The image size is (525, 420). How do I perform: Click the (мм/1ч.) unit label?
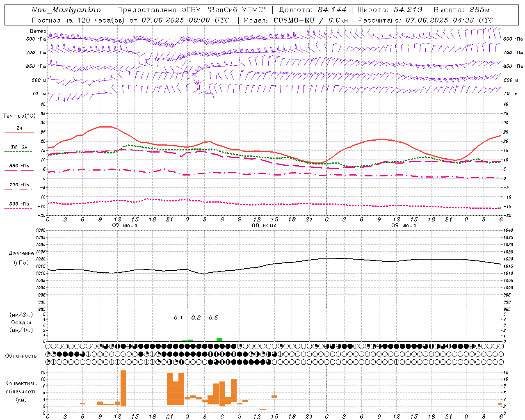tap(21, 330)
